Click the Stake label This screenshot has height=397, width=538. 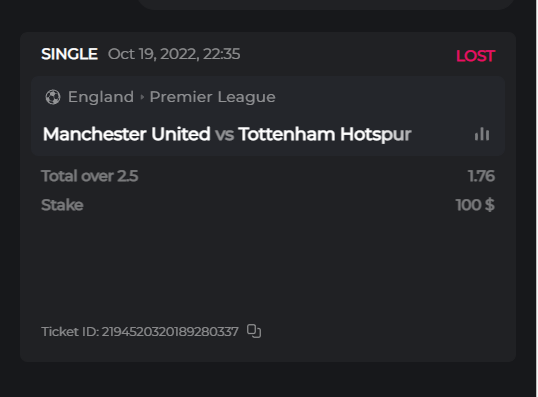coord(62,205)
